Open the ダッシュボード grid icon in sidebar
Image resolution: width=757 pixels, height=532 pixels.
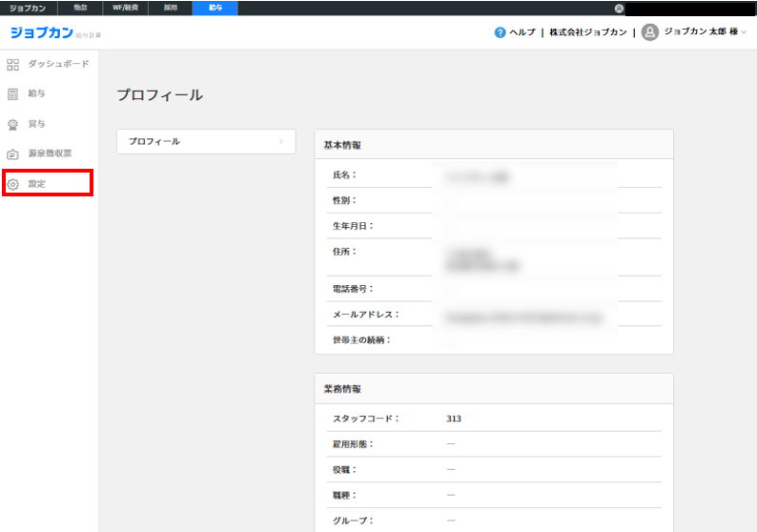[12, 65]
